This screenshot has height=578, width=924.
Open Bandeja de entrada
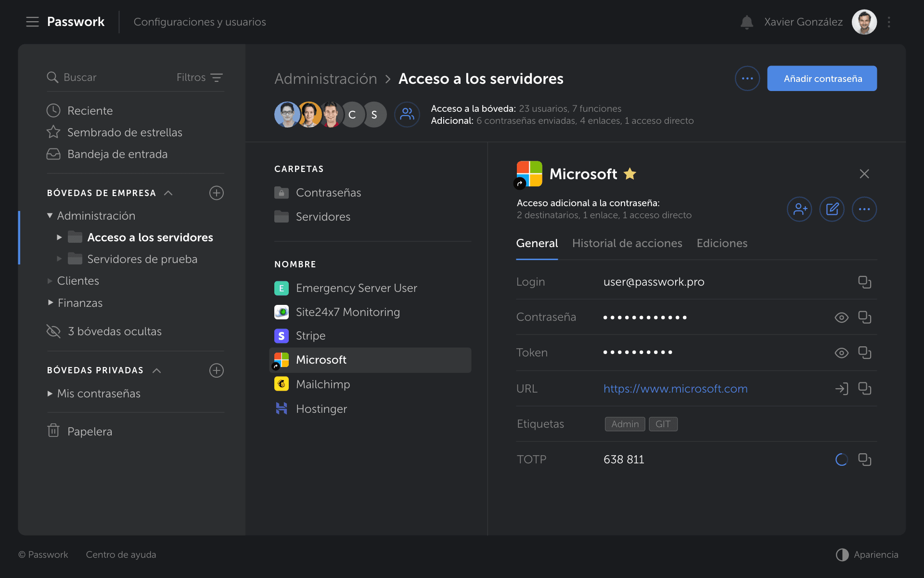tap(107, 154)
